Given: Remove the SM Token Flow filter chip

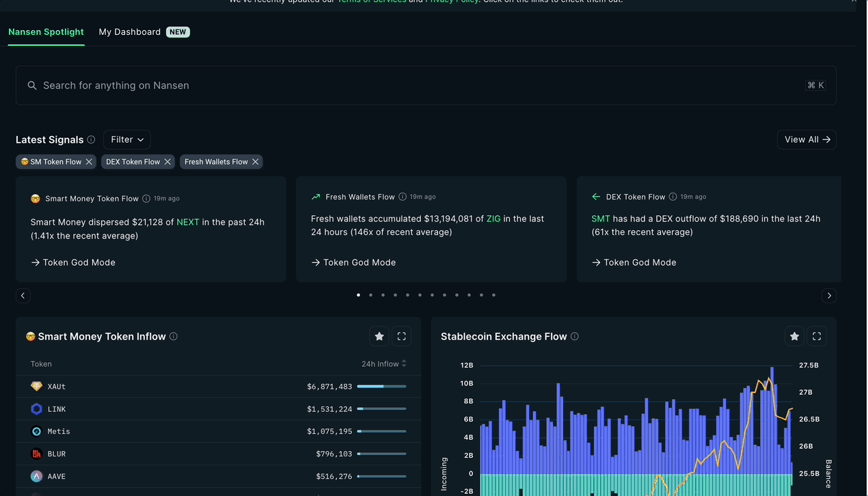Looking at the screenshot, I should [x=89, y=161].
